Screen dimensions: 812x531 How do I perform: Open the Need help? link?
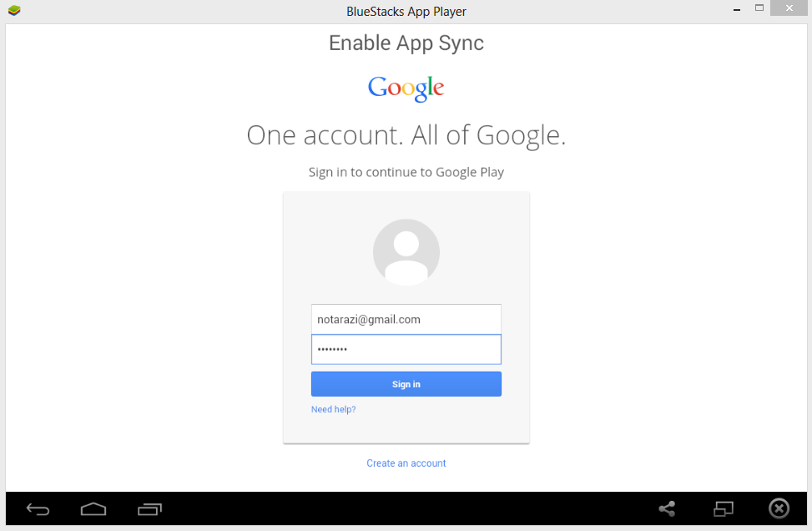334,409
